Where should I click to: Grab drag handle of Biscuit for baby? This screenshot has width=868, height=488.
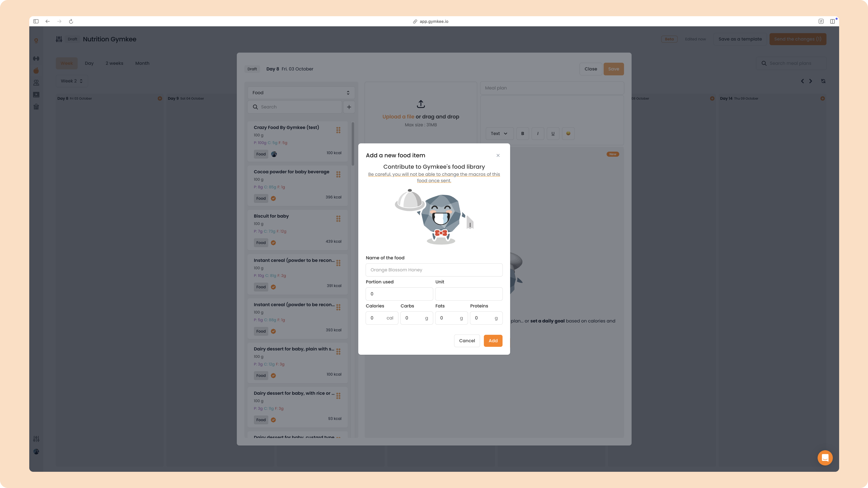338,219
